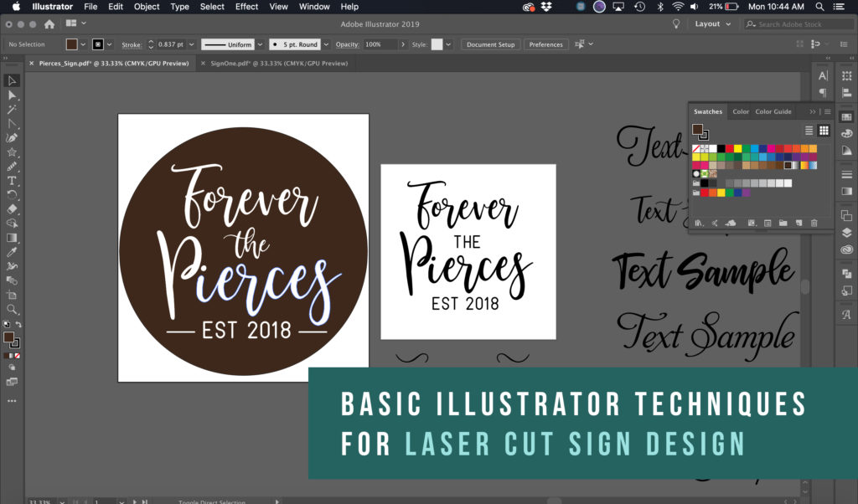Click the toolbar Fill color box
858x504 pixels.
point(8,337)
